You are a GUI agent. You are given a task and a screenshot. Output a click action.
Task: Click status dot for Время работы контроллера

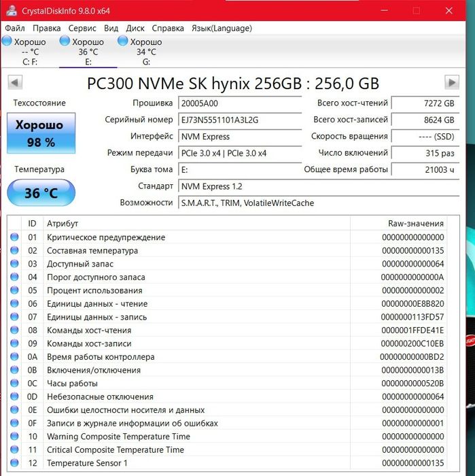pyautogui.click(x=14, y=356)
